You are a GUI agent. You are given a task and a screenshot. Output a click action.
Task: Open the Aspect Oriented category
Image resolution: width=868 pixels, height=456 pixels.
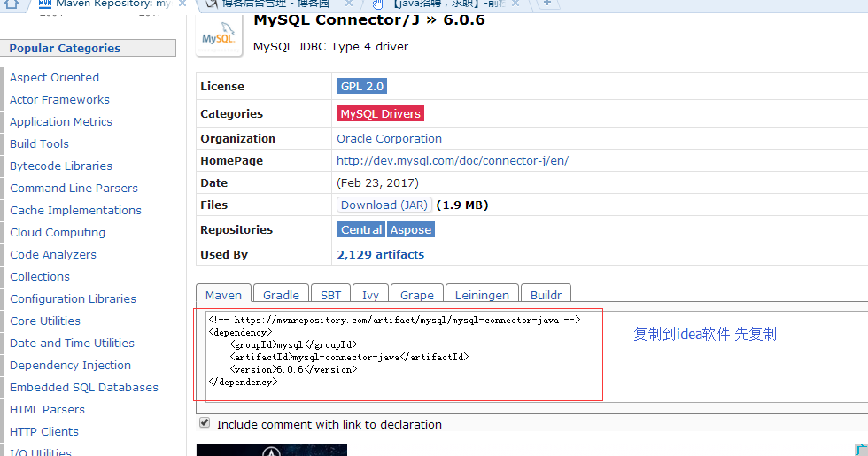click(x=54, y=78)
